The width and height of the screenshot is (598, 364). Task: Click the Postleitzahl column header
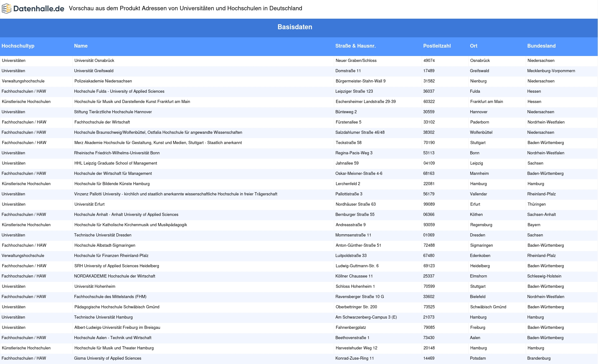437,46
